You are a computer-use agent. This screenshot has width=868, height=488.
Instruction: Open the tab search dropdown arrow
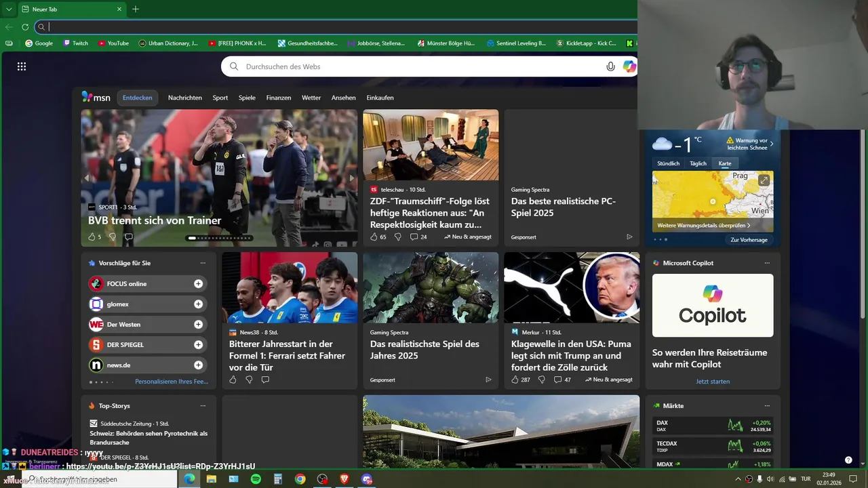(9, 9)
